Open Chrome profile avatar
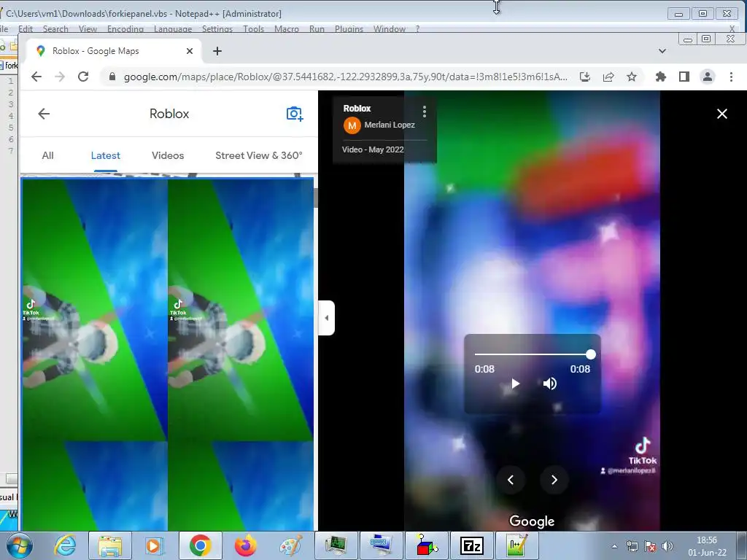Image resolution: width=747 pixels, height=560 pixels. 708,77
